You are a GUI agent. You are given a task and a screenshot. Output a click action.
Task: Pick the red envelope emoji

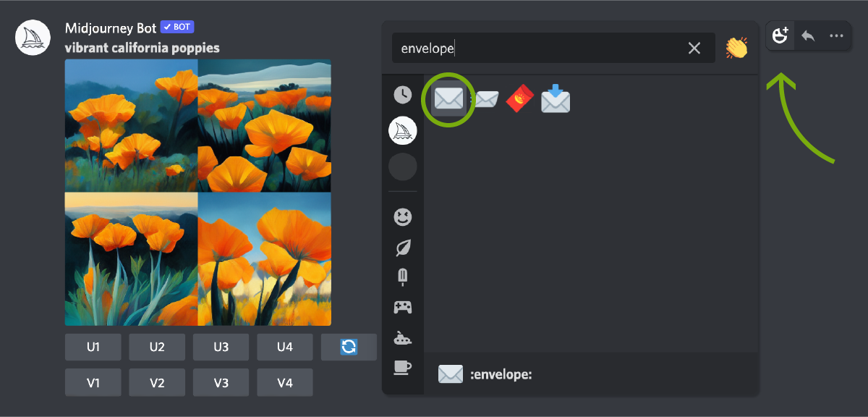[x=520, y=99]
